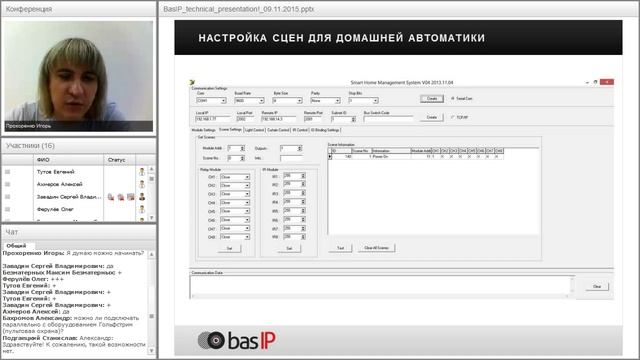The height and width of the screenshot is (360, 640).
Task: Click the presenter webcam video thumbnail
Action: pos(79,76)
